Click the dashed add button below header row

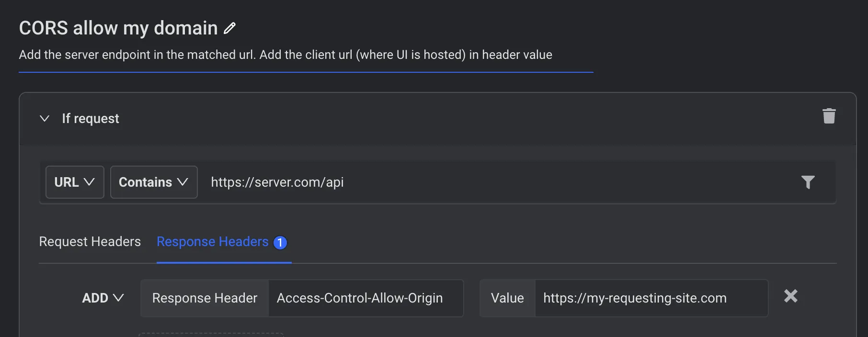[211, 335]
